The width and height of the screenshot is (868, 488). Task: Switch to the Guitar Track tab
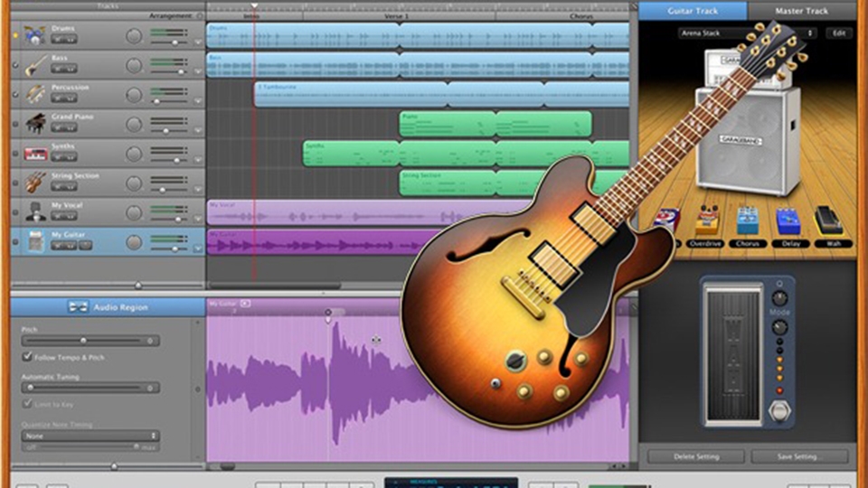click(693, 11)
